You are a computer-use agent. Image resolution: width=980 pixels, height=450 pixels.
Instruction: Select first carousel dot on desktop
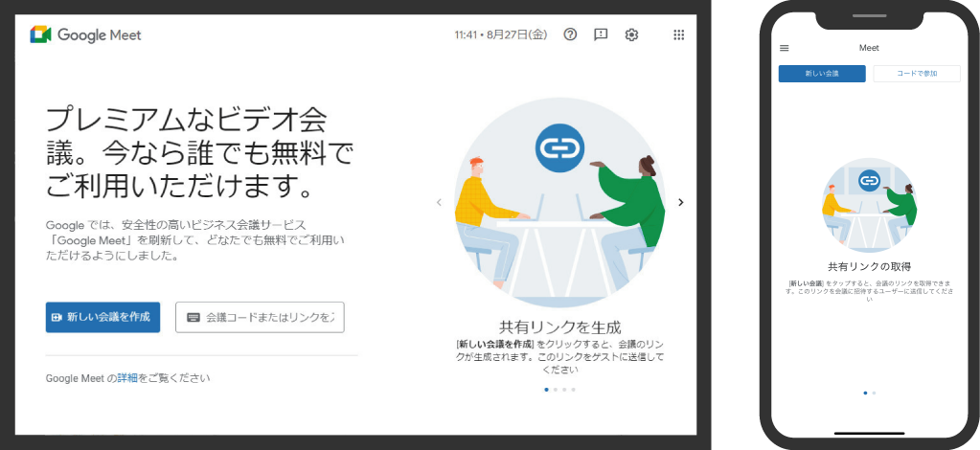click(547, 390)
